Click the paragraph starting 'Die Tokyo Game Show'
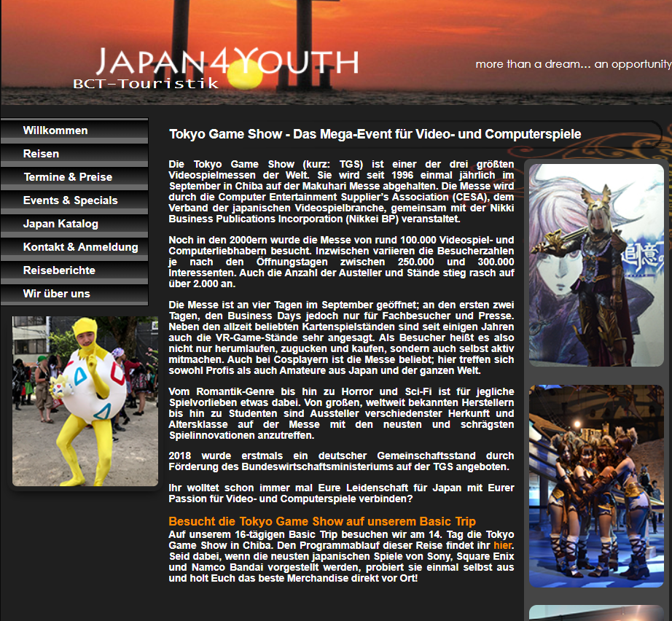Viewport: 672px width, 621px height. pyautogui.click(x=340, y=191)
